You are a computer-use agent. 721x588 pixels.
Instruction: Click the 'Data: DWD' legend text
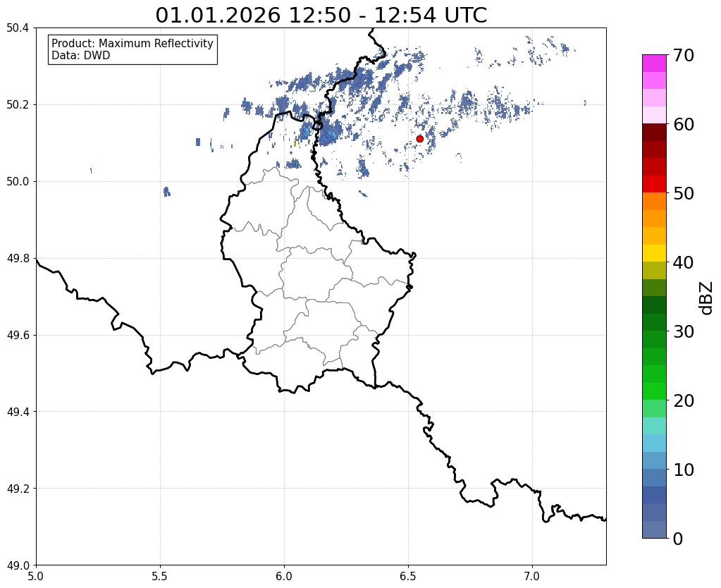[x=81, y=56]
